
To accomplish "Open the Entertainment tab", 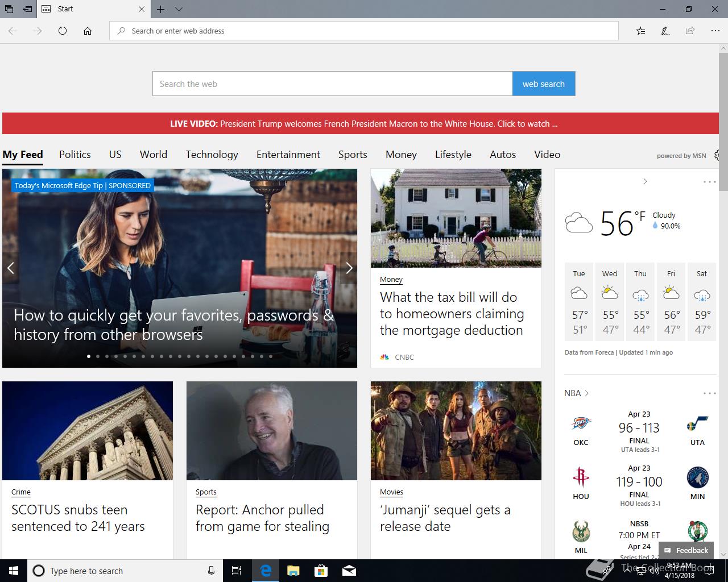I will (288, 155).
